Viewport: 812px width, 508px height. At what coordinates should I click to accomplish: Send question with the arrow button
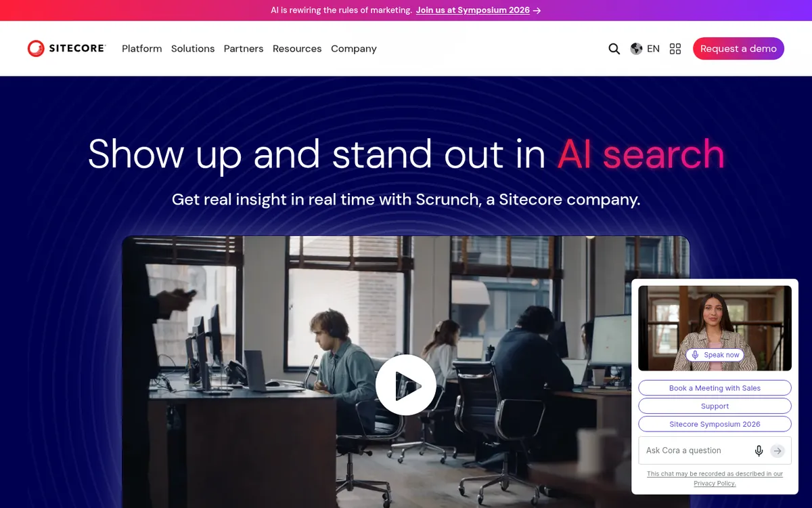click(777, 450)
